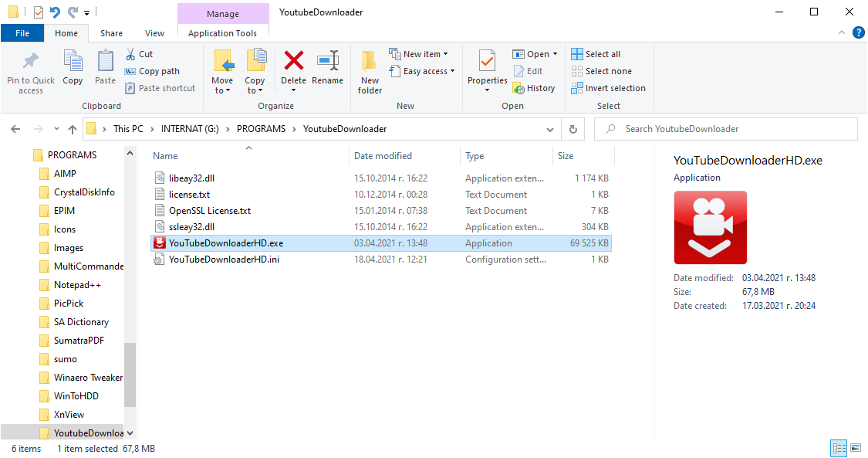Switch to the Share tab

pyautogui.click(x=111, y=33)
